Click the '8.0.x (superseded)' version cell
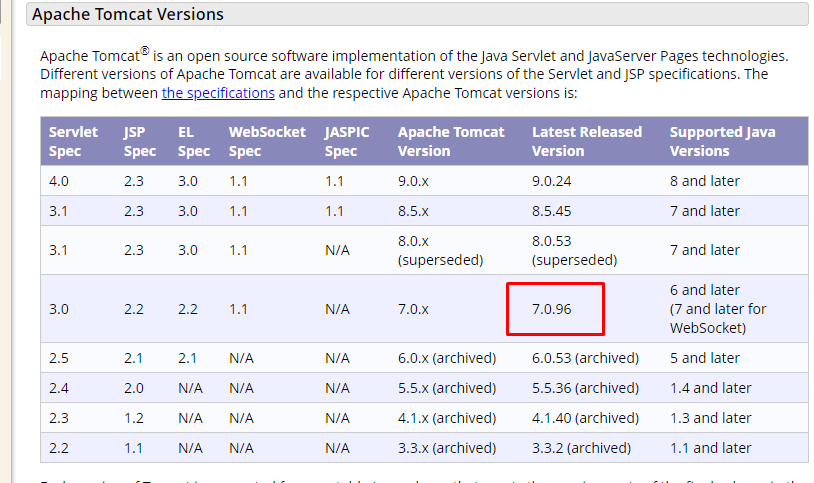814x483 pixels. pyautogui.click(x=440, y=250)
